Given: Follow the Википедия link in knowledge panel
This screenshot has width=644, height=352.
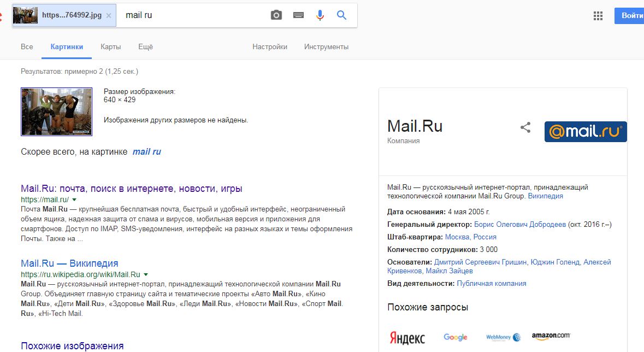Looking at the screenshot, I should [x=546, y=196].
